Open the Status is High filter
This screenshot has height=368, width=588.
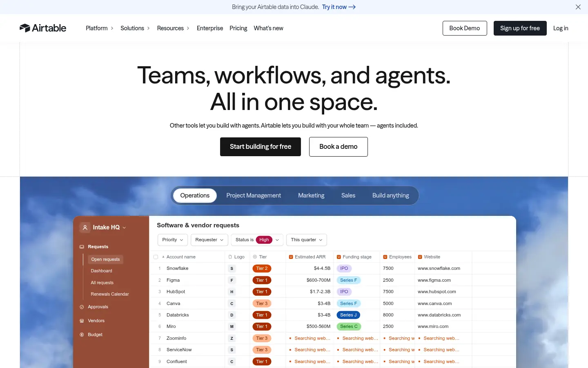click(x=257, y=240)
